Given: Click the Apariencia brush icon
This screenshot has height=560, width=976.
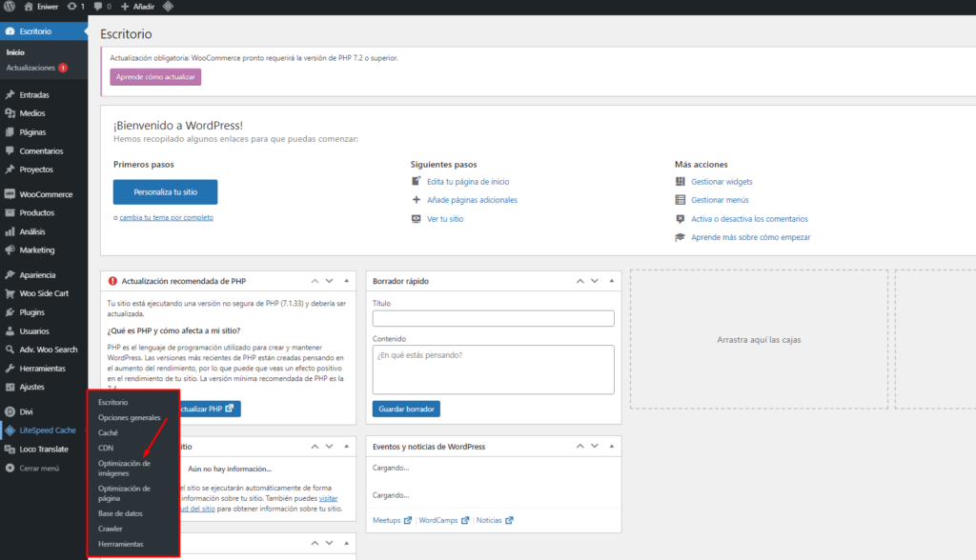Looking at the screenshot, I should 10,275.
